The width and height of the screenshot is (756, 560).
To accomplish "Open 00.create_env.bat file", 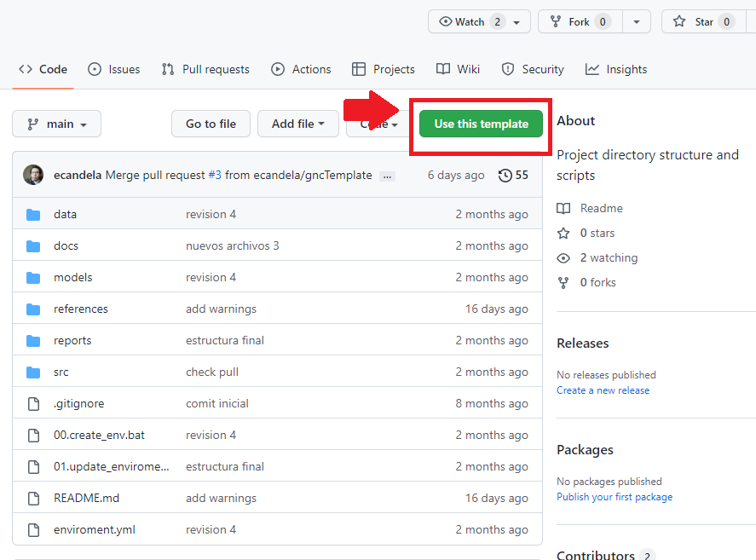I will pos(100,435).
